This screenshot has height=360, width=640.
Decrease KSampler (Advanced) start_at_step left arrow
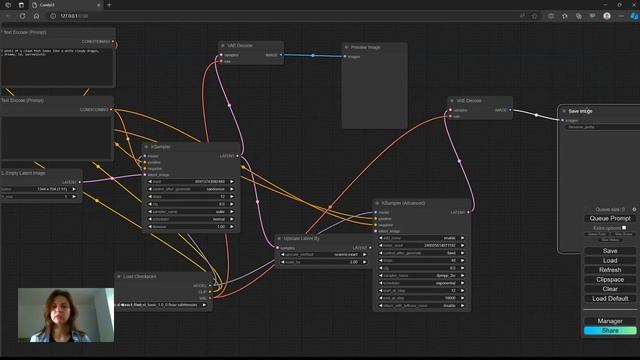381,291
